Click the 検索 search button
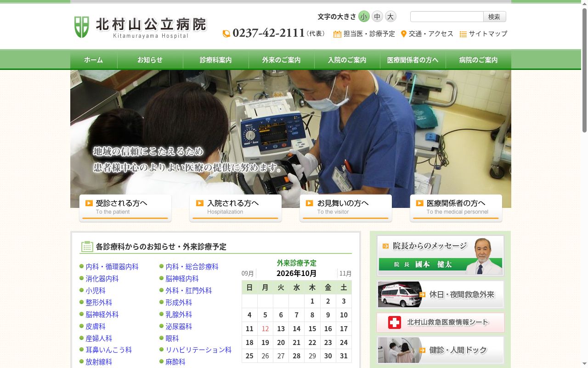 [x=494, y=17]
